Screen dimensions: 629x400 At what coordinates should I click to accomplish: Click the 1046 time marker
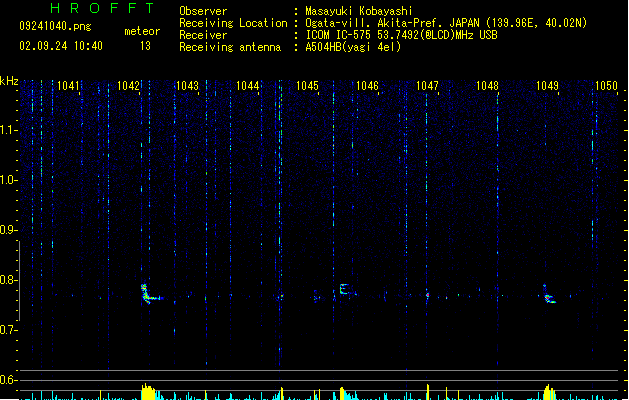[367, 85]
